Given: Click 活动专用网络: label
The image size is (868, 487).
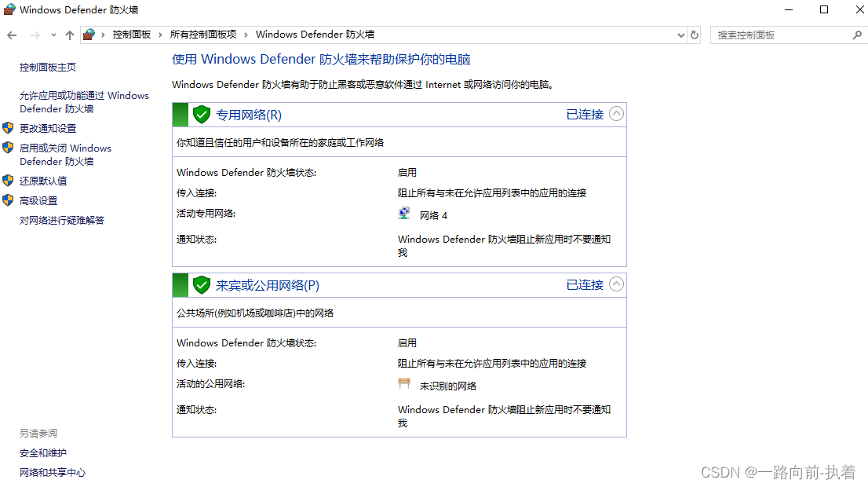Looking at the screenshot, I should tap(206, 214).
